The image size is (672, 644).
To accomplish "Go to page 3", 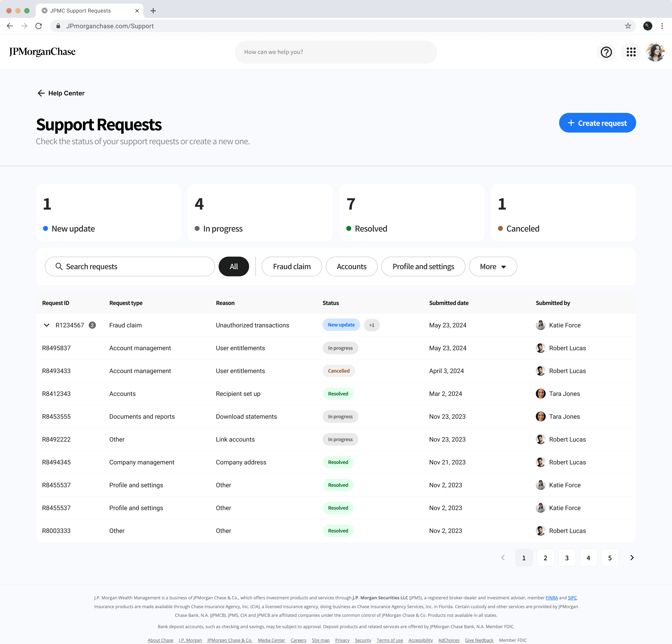I will [566, 558].
